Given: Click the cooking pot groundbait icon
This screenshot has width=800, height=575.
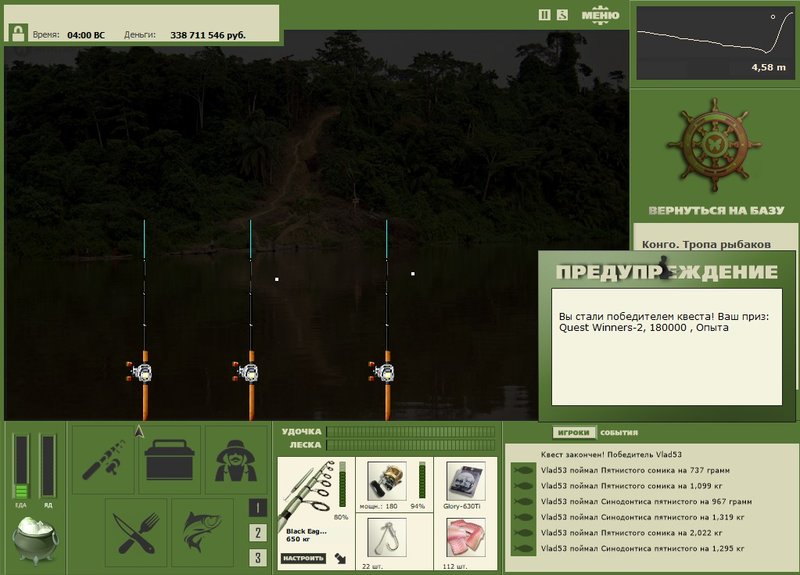Looking at the screenshot, I should [x=35, y=540].
